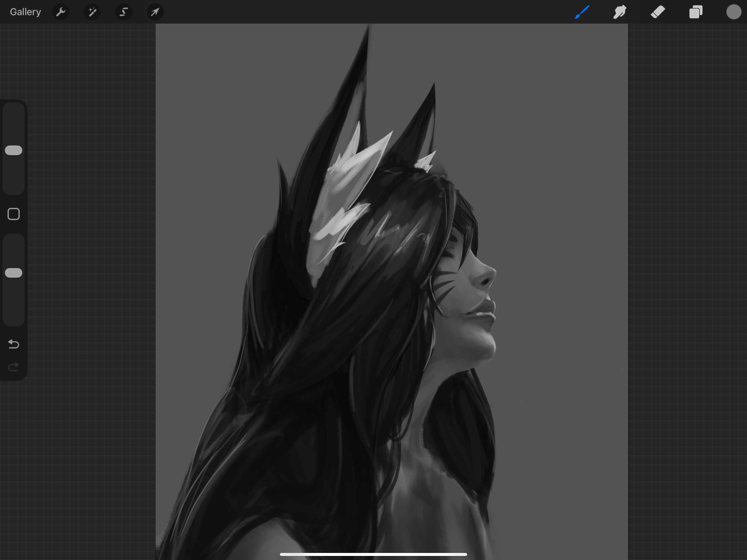
Task: Open the active color circle
Action: click(x=733, y=12)
